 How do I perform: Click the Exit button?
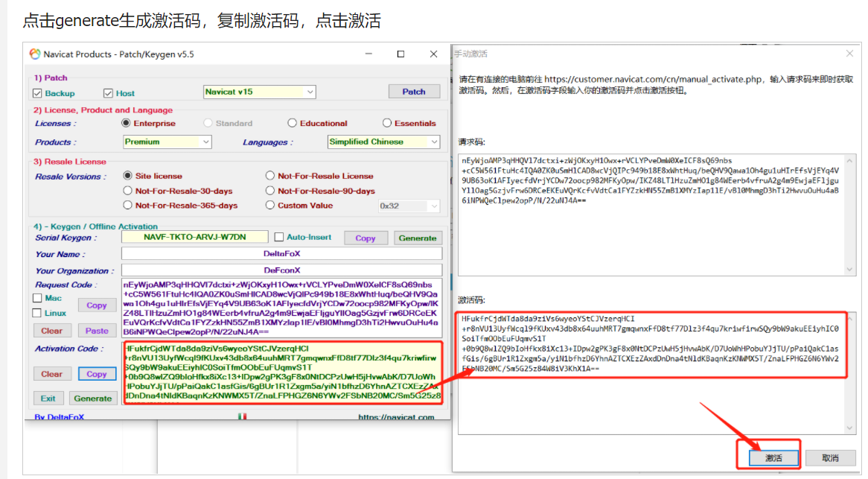tap(48, 398)
